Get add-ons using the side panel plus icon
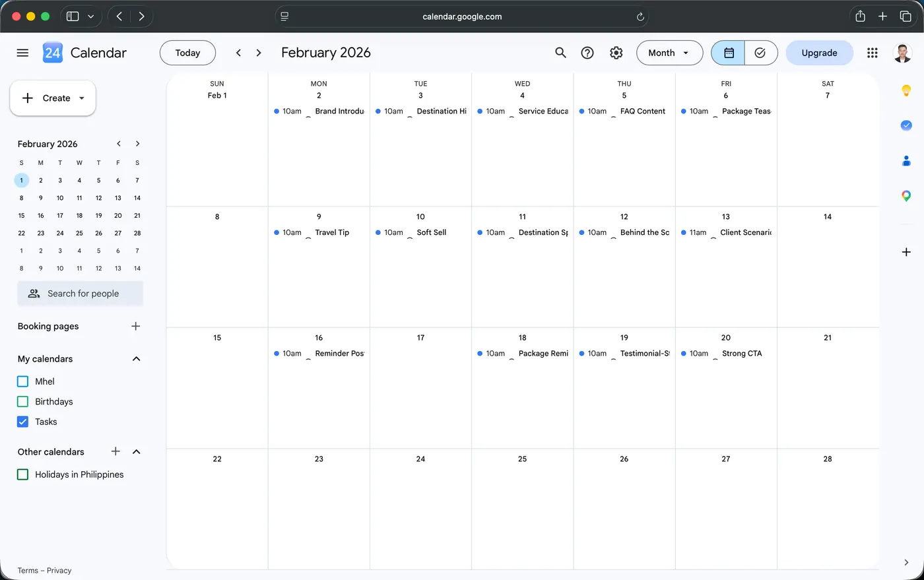The width and height of the screenshot is (924, 580). 906,252
